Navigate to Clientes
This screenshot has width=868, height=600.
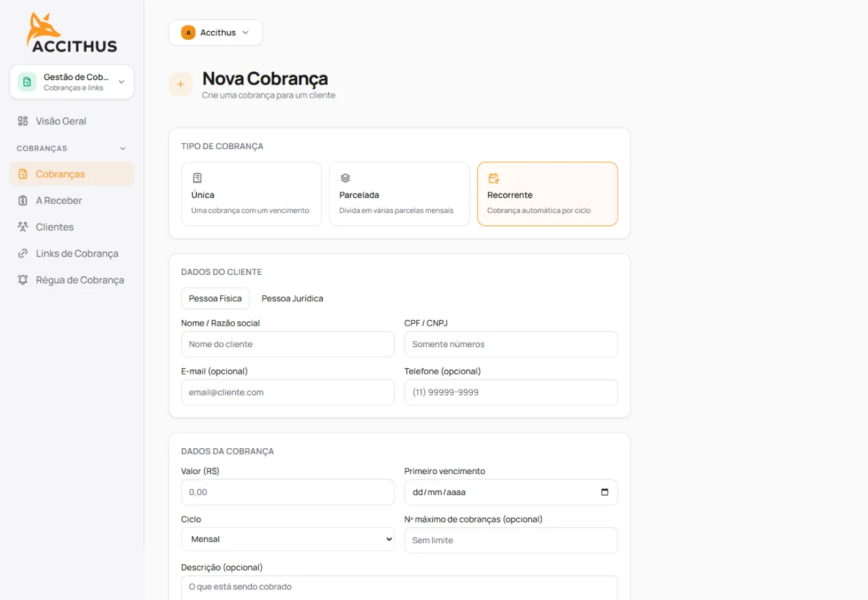tap(72, 227)
